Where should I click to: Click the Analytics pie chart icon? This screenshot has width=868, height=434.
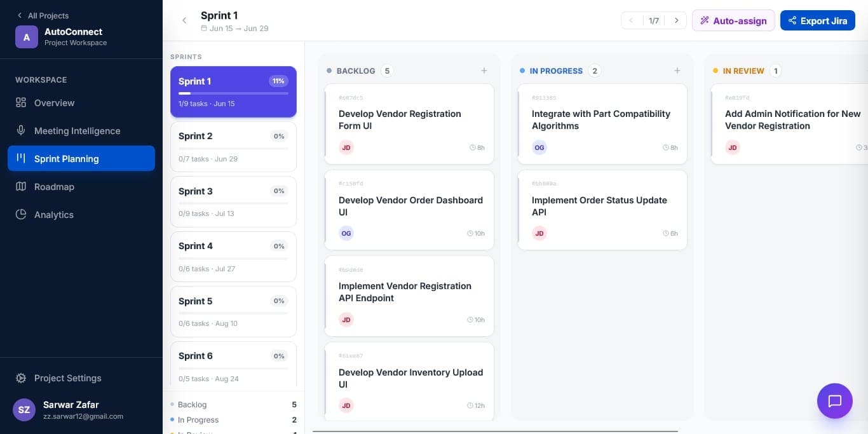click(x=21, y=215)
